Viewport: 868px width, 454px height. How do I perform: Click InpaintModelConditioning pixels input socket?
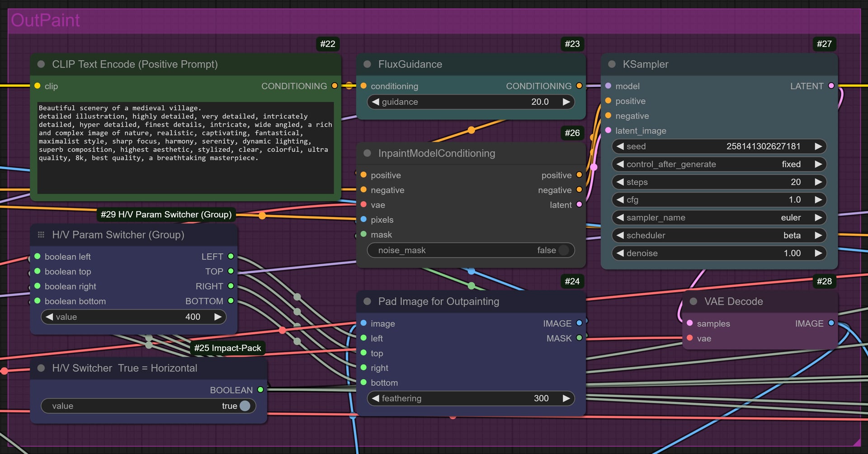pos(363,220)
